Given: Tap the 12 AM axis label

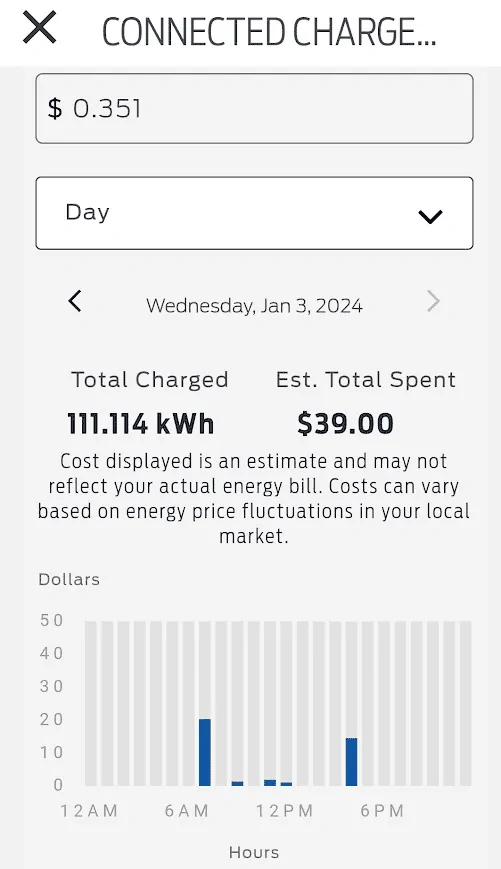Looking at the screenshot, I should tap(89, 811).
